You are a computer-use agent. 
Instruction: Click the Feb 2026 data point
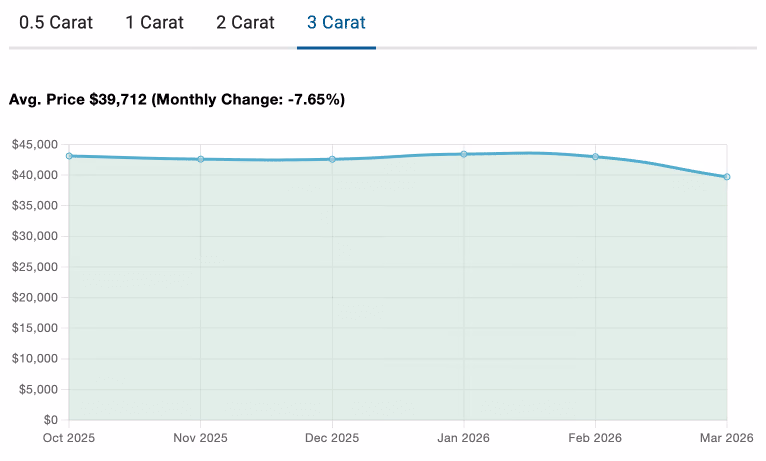coord(596,157)
